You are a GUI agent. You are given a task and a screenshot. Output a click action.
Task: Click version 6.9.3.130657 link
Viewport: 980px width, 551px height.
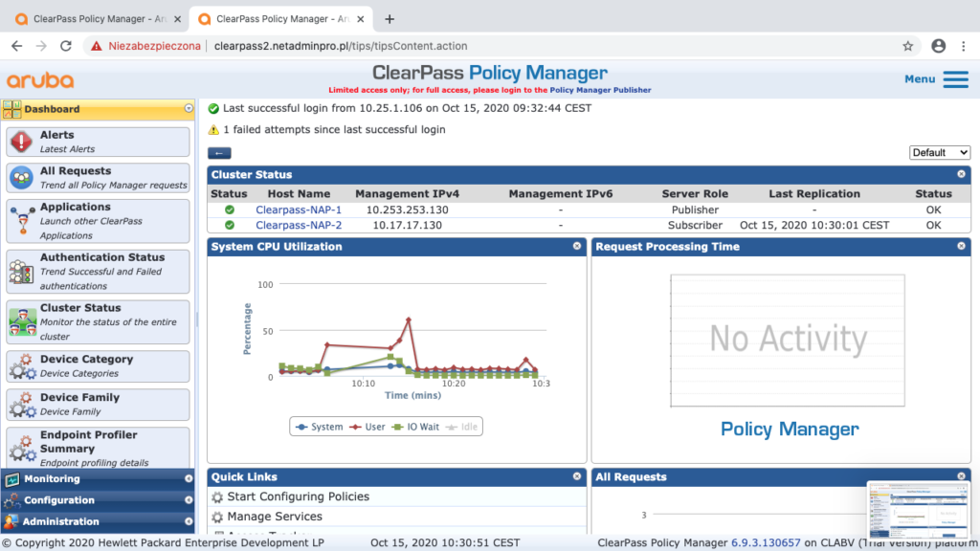766,543
